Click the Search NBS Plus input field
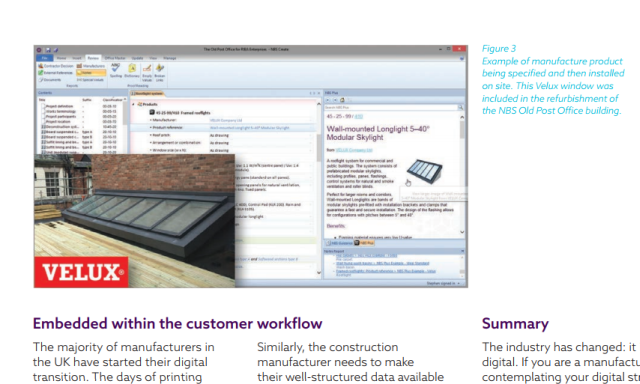The width and height of the screenshot is (640, 384). [391, 108]
